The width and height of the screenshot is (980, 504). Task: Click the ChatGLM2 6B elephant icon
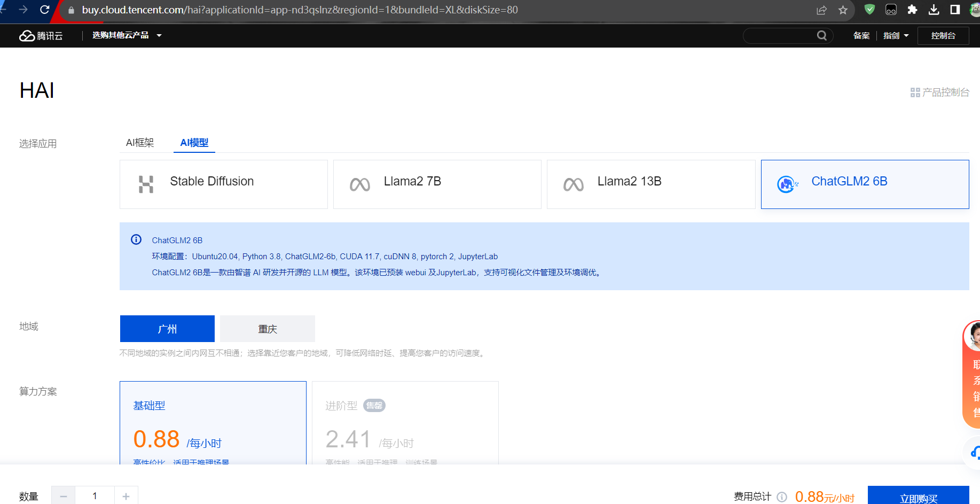point(787,184)
